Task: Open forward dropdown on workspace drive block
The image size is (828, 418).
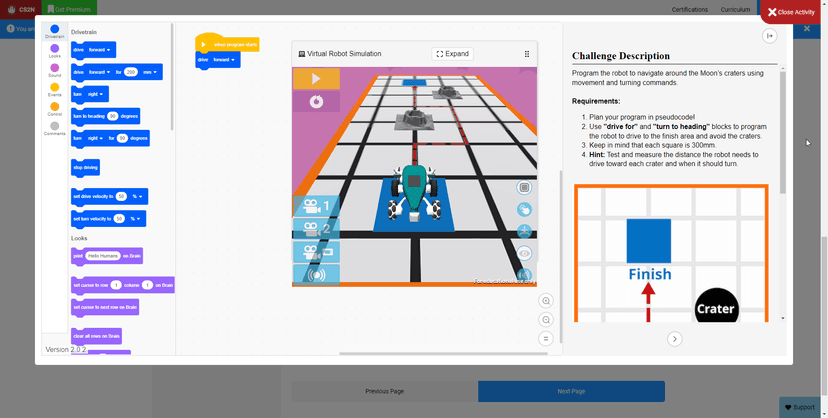Action: coord(224,60)
